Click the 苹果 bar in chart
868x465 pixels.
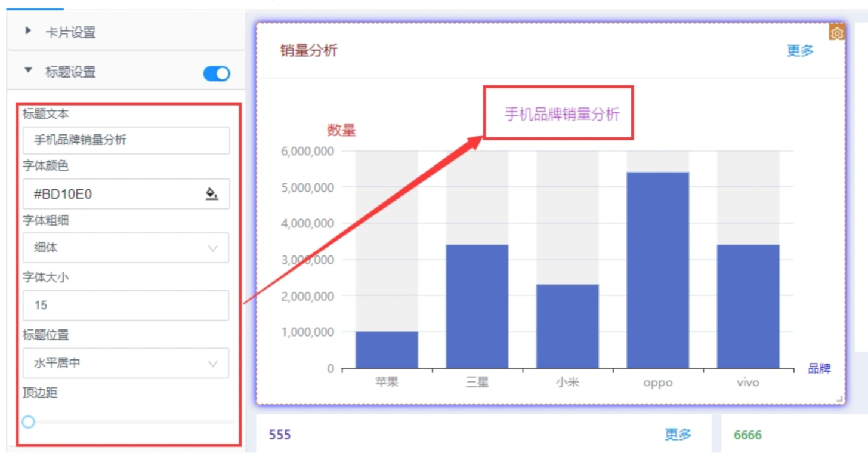(x=387, y=350)
